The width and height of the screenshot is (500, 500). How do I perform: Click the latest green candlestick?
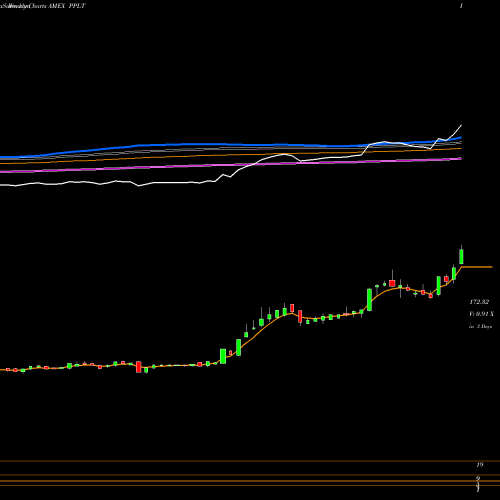461,256
